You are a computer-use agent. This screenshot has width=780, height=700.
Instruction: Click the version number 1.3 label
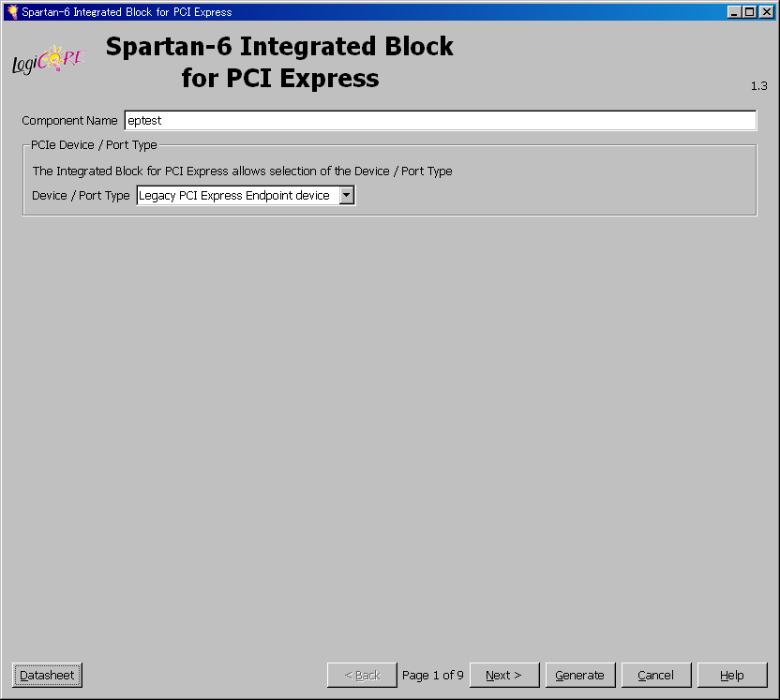pyautogui.click(x=758, y=86)
